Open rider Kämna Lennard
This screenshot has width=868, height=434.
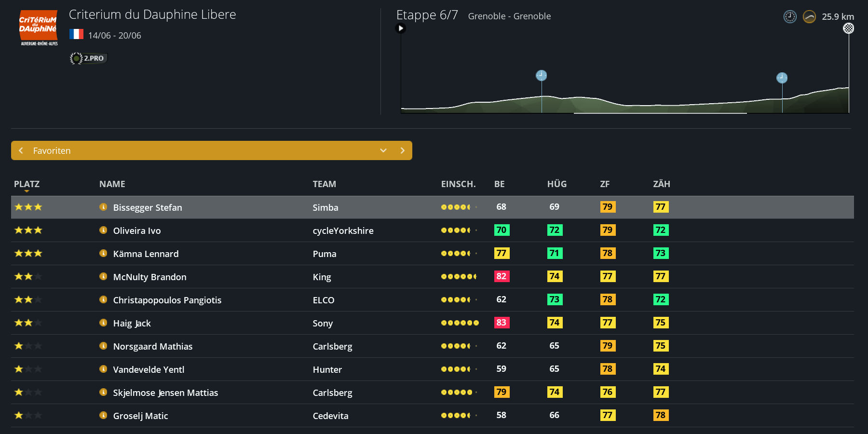[146, 254]
